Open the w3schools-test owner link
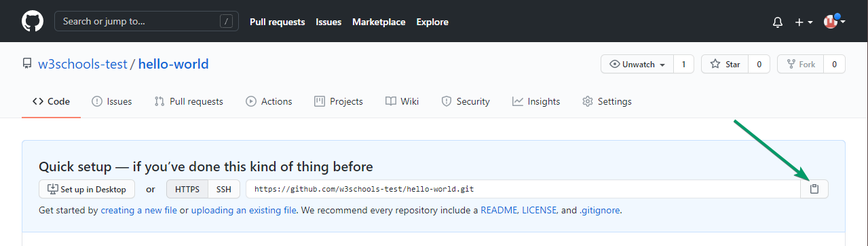The height and width of the screenshot is (246, 868). pyautogui.click(x=82, y=65)
